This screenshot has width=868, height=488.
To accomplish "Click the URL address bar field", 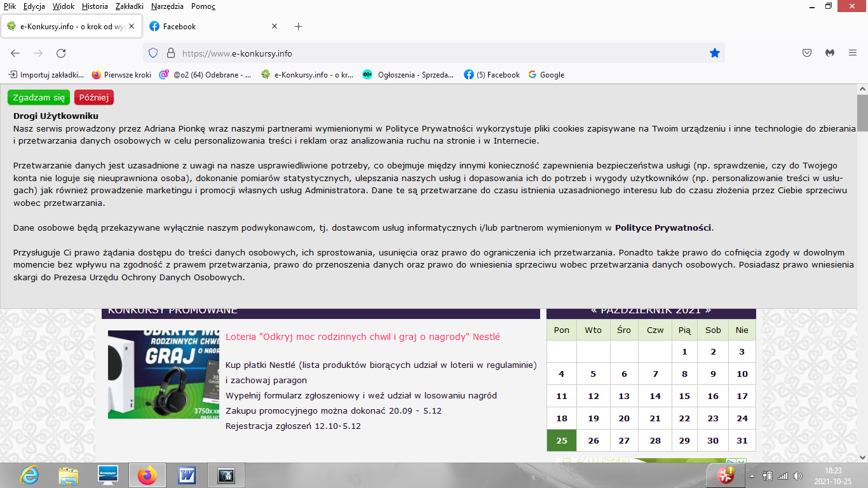I will pos(432,53).
